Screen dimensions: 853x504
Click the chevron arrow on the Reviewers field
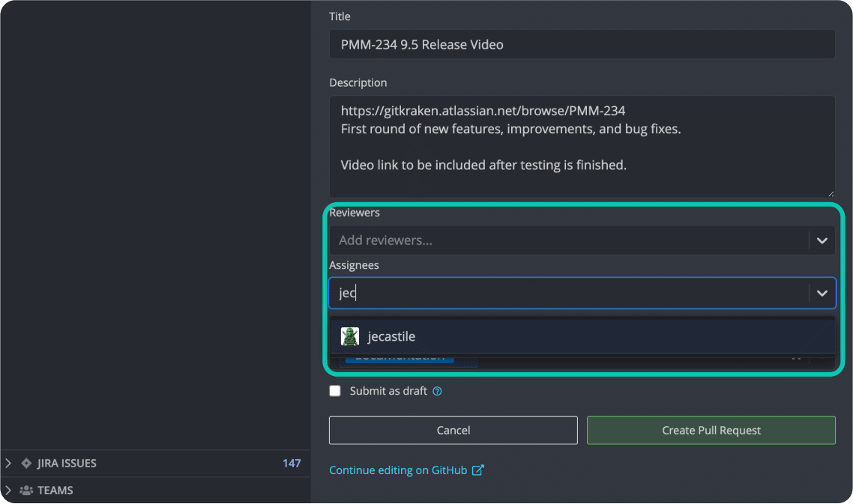tap(822, 240)
